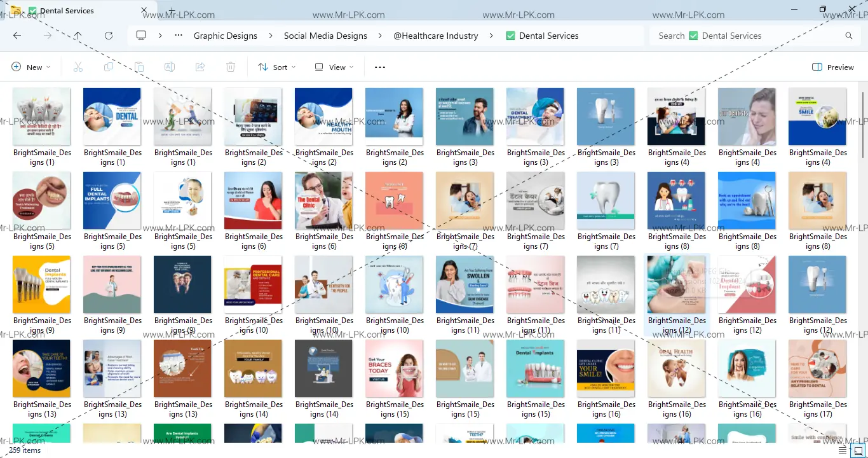Click the Cut scissors icon
Viewport: 868px width, 458px height.
click(78, 67)
